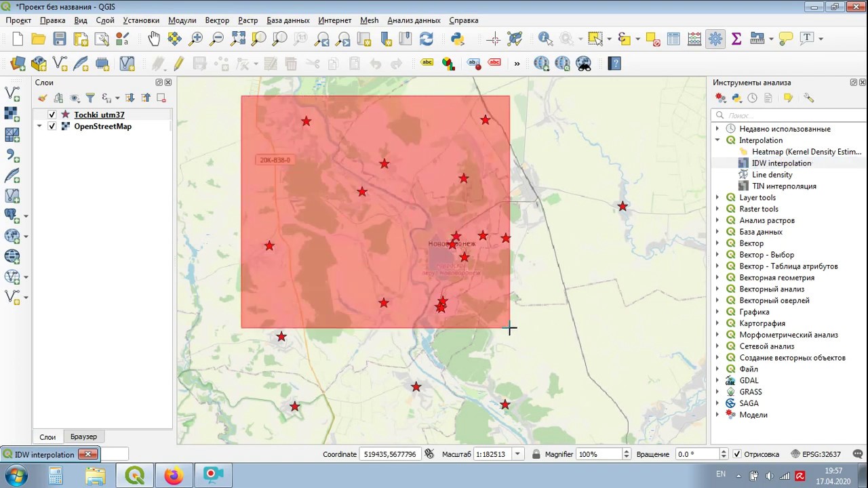Create a new project via the toolbar
This screenshot has height=488, width=868.
pyautogui.click(x=18, y=39)
